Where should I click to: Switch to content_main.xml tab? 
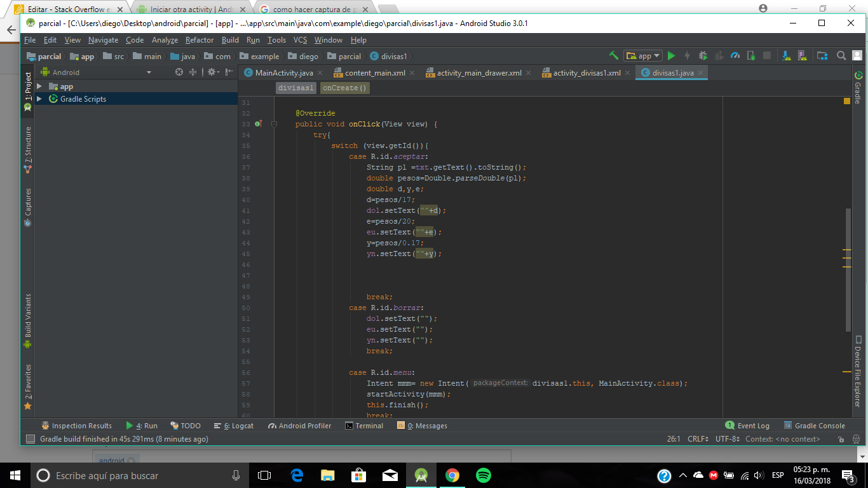374,73
